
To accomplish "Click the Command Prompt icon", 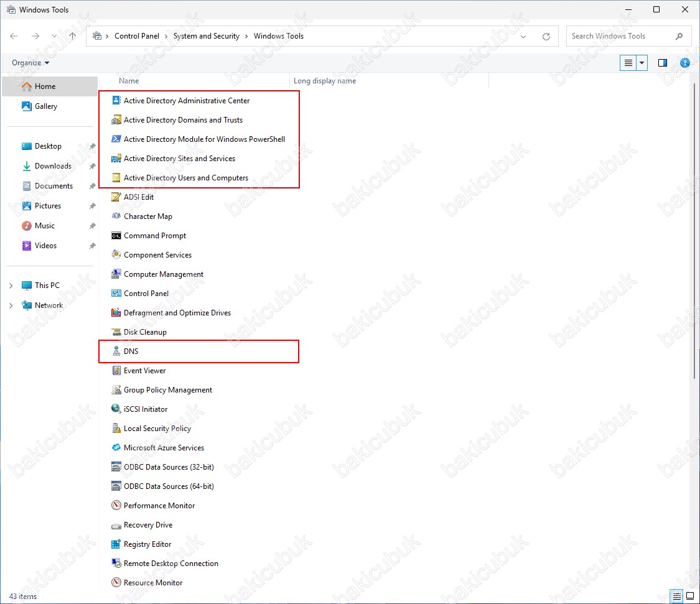I will coord(116,236).
